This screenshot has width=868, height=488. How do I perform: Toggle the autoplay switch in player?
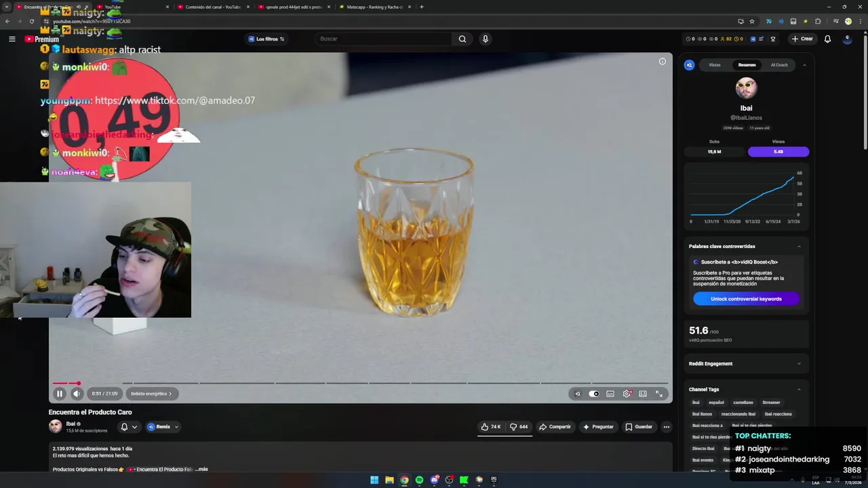[x=594, y=394]
